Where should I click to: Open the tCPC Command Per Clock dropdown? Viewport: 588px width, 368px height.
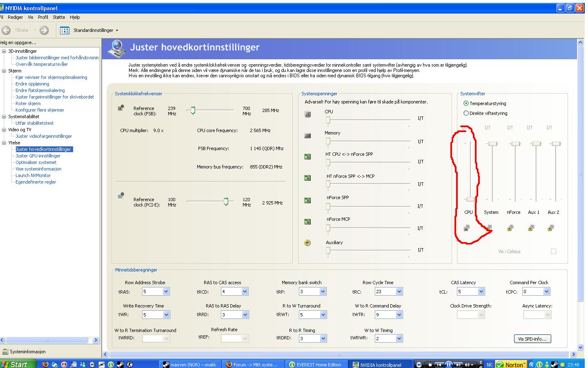[x=546, y=292]
